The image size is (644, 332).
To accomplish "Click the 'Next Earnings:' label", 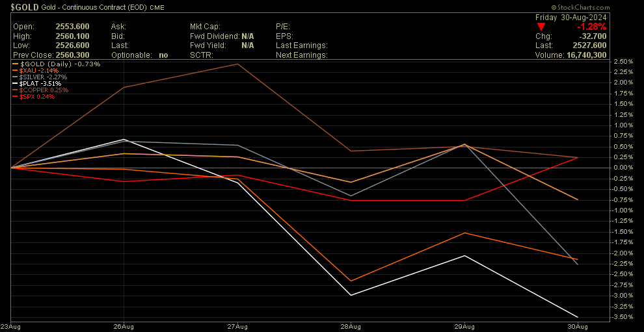I will [302, 55].
